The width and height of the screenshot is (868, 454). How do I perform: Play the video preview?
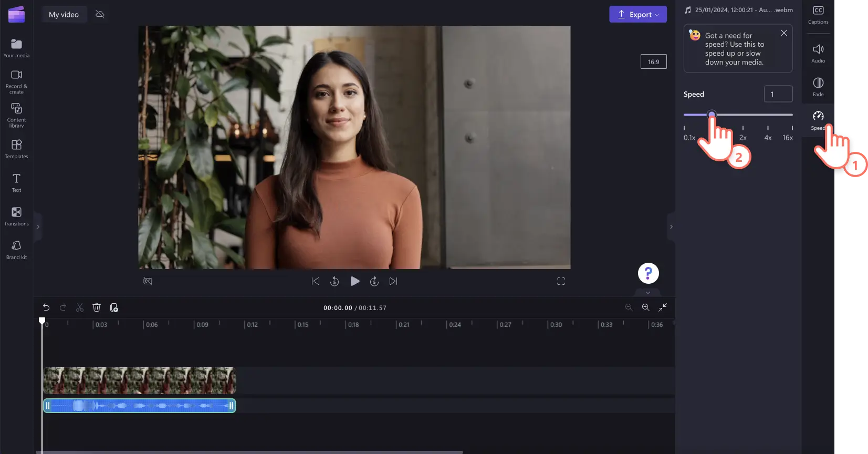(355, 281)
